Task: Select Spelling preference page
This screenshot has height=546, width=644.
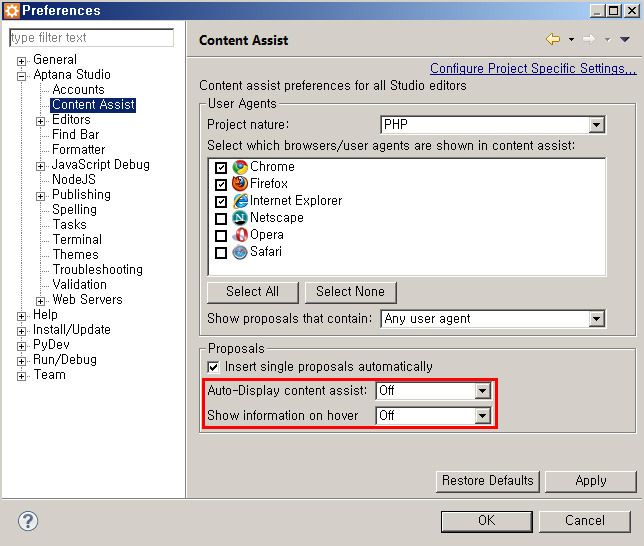Action: point(74,210)
